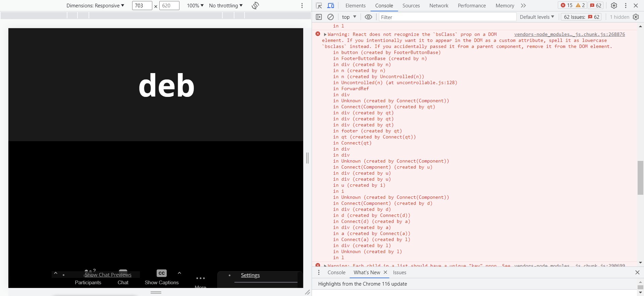Open console settings gear
This screenshot has width=644, height=296.
point(636,17)
